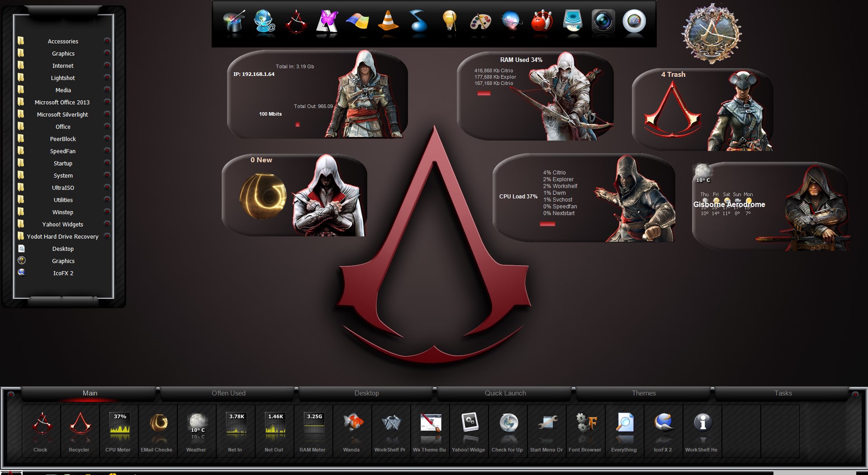The width and height of the screenshot is (868, 475).
Task: Open the camera lens icon in dock
Action: [x=603, y=21]
